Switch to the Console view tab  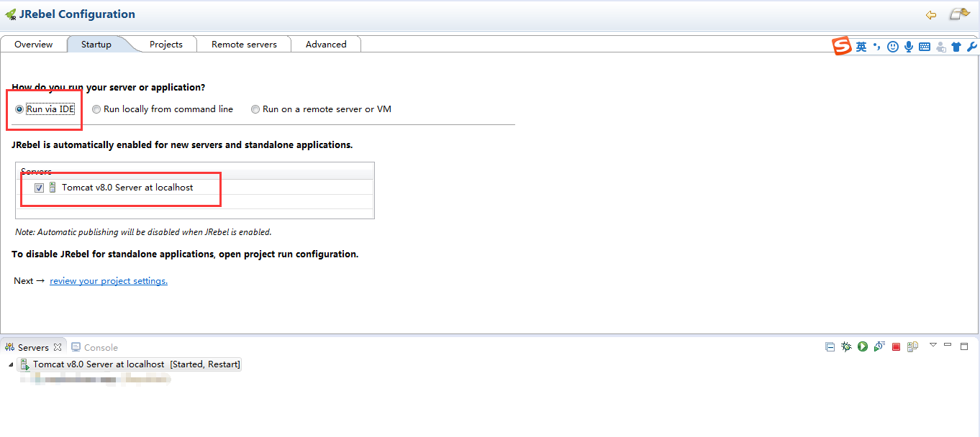(x=94, y=347)
